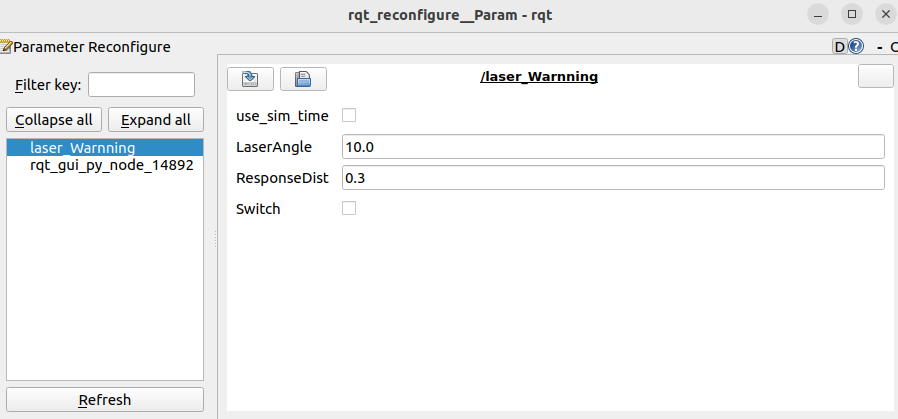
Task: Toggle the Switch checkbox
Action: click(349, 208)
